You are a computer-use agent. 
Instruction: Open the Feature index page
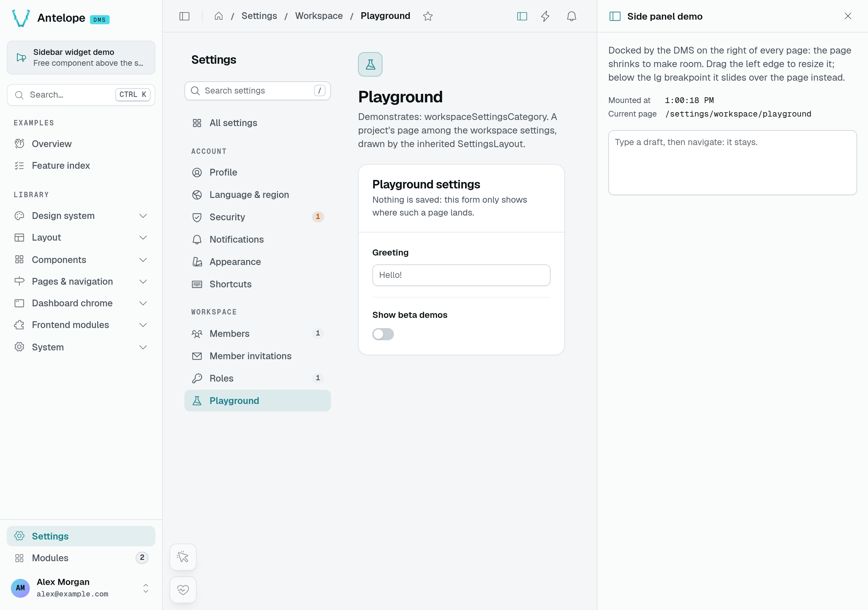pos(81,165)
